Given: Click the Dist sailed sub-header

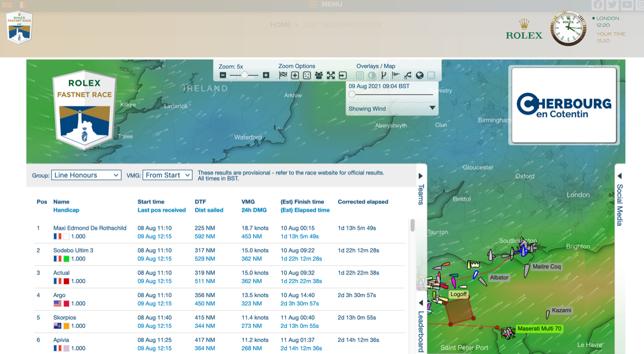Looking at the screenshot, I should (x=209, y=210).
